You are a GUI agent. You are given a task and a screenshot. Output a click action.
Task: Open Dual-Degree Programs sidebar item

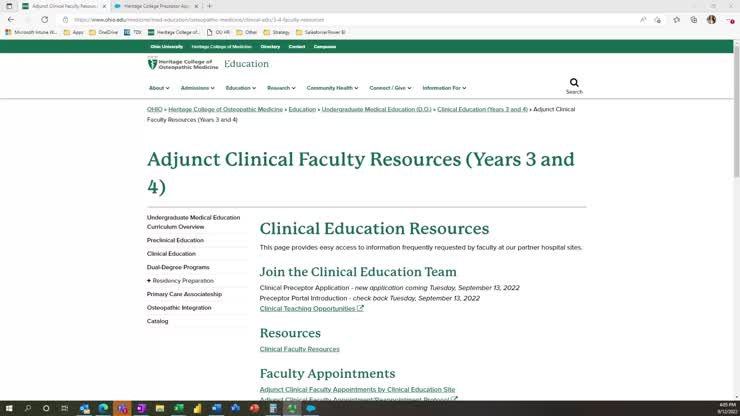pyautogui.click(x=178, y=267)
